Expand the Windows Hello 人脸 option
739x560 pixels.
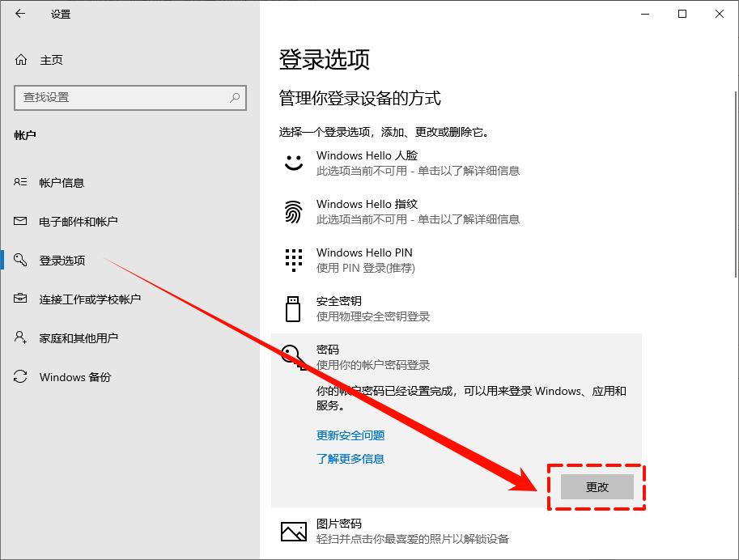coord(457,163)
